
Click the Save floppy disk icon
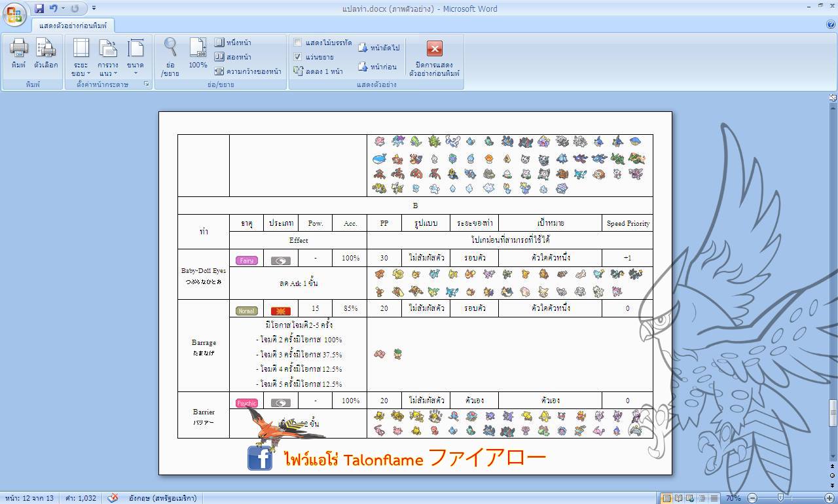coord(39,9)
